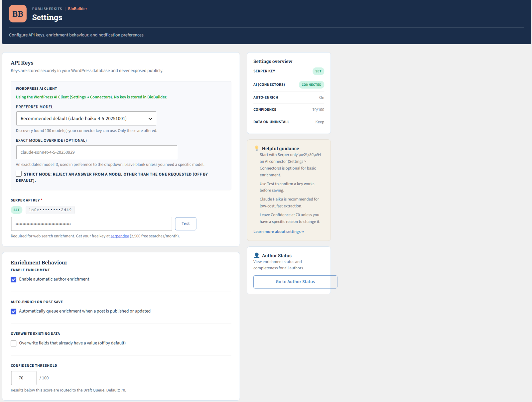Click into the Serper API key password field
532x402 pixels.
pyautogui.click(x=91, y=224)
